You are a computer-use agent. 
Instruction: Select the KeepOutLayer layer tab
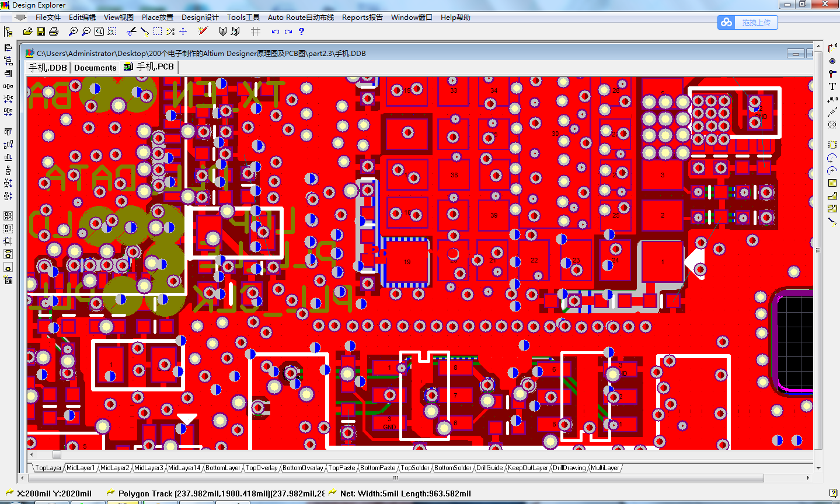pos(528,468)
